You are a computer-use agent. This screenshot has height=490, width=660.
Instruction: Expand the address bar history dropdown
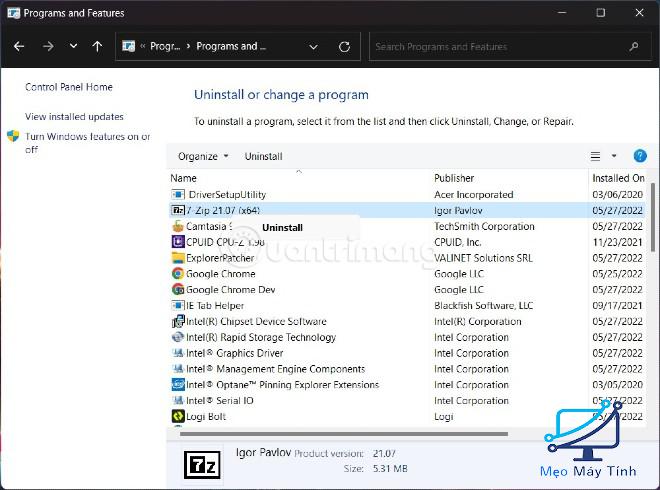[x=313, y=47]
